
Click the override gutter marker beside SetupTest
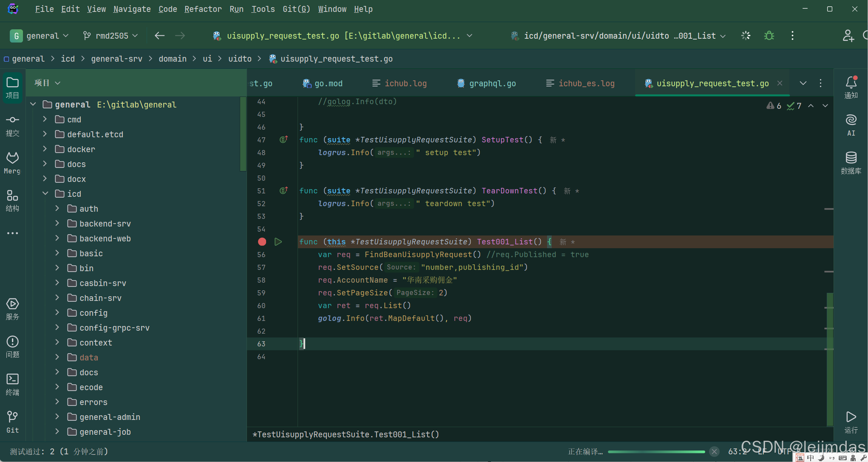284,139
